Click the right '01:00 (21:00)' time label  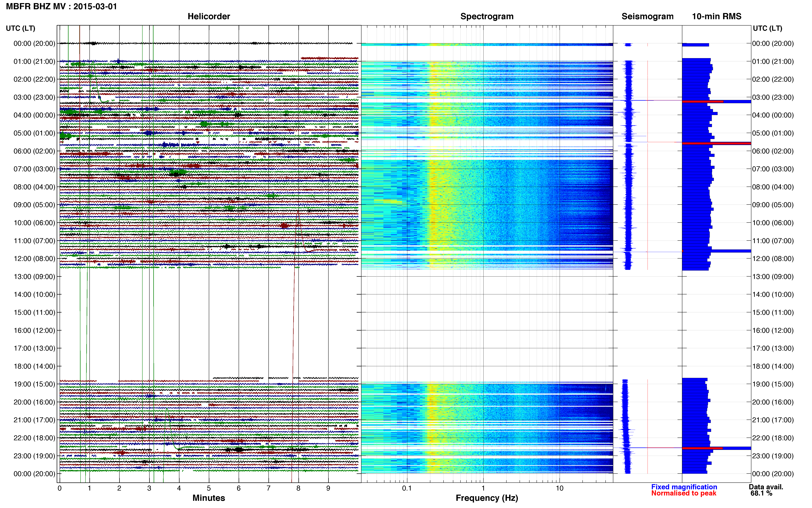pyautogui.click(x=773, y=62)
